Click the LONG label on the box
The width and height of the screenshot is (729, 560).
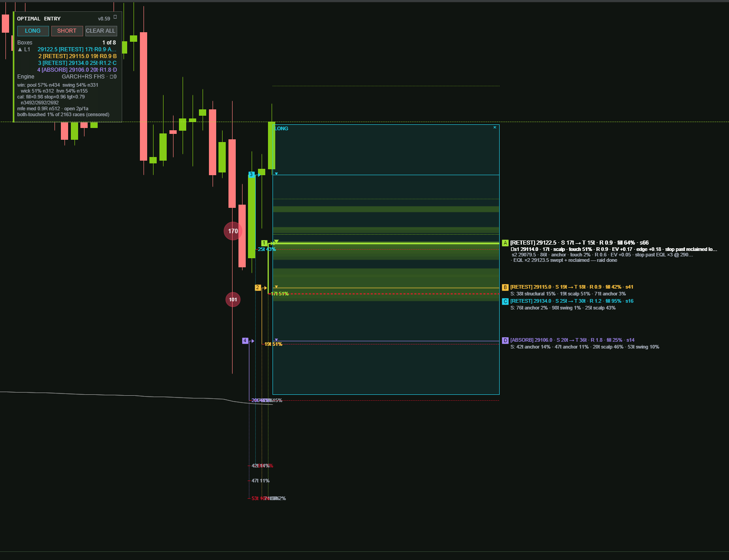click(x=281, y=128)
